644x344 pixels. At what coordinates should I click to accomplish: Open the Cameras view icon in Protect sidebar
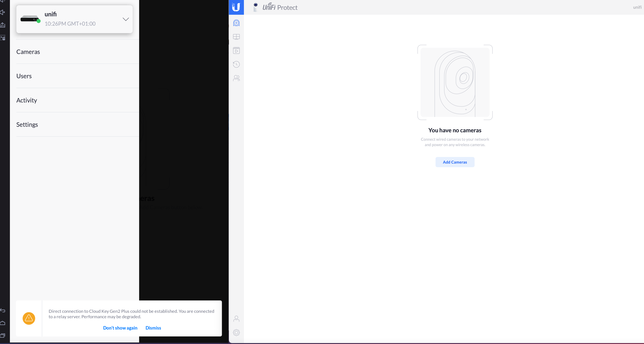[236, 23]
